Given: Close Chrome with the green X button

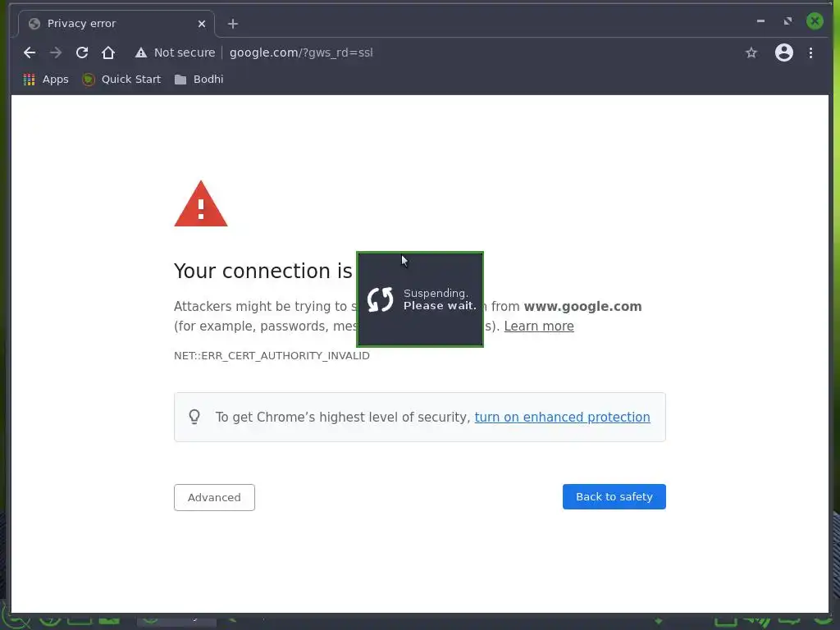Looking at the screenshot, I should pyautogui.click(x=815, y=21).
